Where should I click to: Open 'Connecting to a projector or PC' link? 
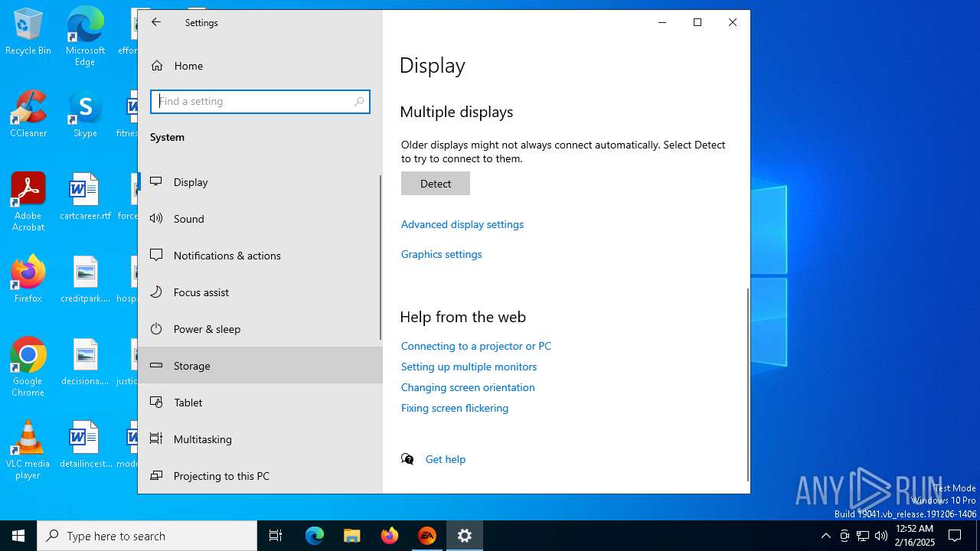tap(476, 346)
